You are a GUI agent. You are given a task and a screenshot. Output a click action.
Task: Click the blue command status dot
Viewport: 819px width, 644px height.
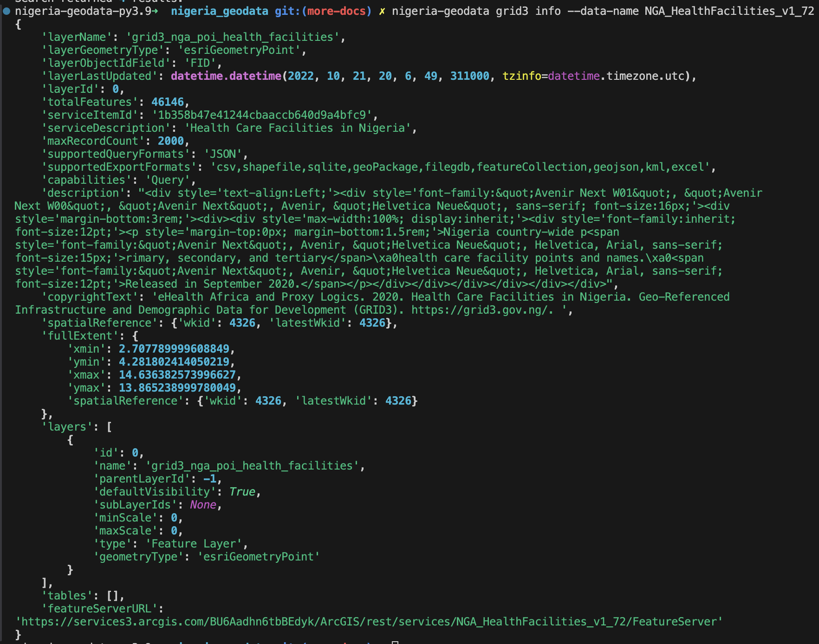coord(6,11)
